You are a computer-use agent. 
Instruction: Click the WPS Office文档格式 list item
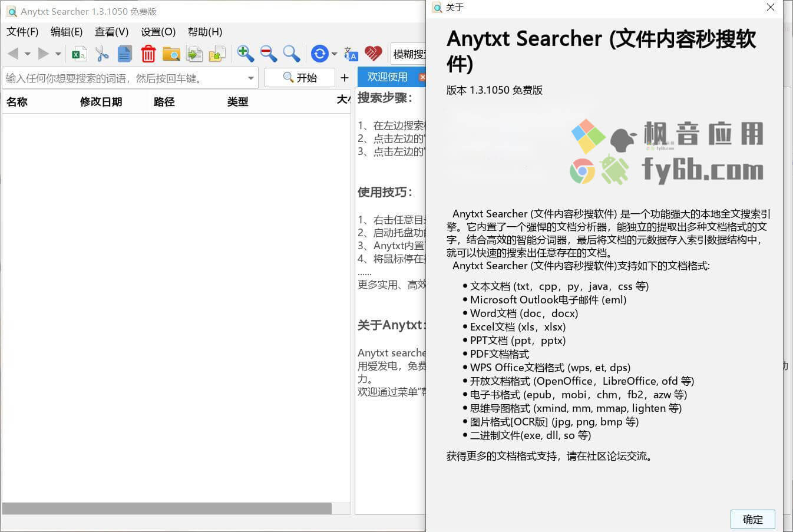550,368
